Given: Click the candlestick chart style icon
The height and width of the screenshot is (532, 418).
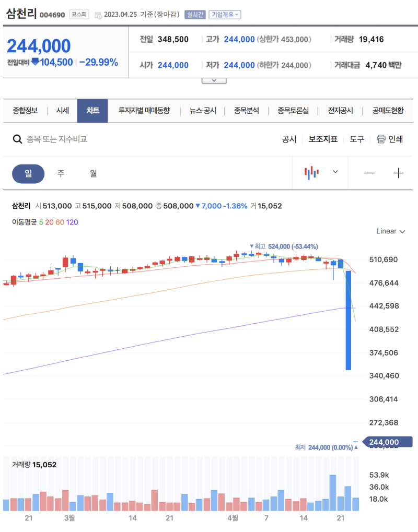Looking at the screenshot, I should tap(310, 172).
